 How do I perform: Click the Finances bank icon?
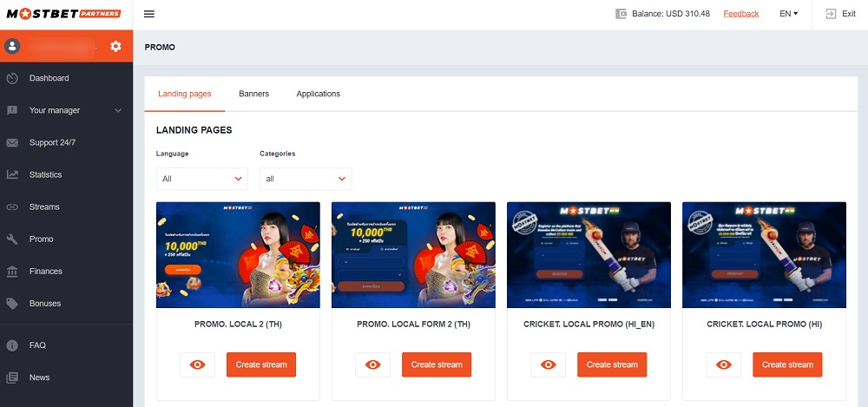click(12, 272)
